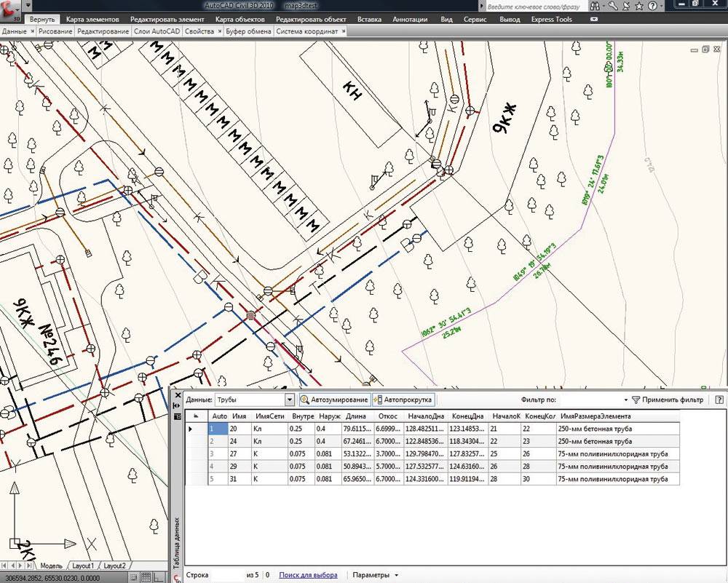Open the Фильтр по dropdown arrow
728x583 pixels.
tap(626, 400)
